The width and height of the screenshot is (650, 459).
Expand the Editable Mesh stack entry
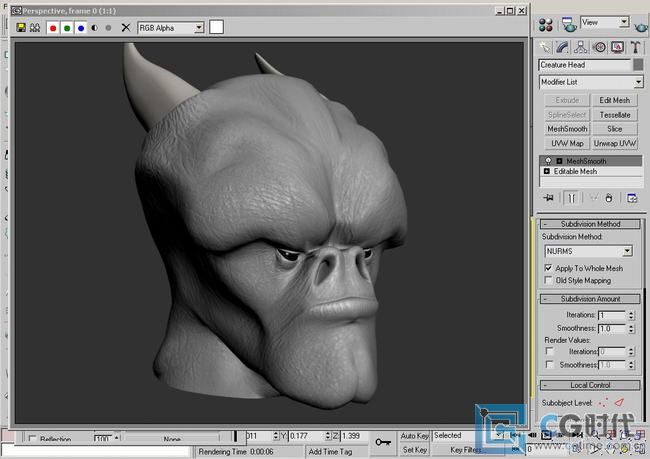coord(546,171)
